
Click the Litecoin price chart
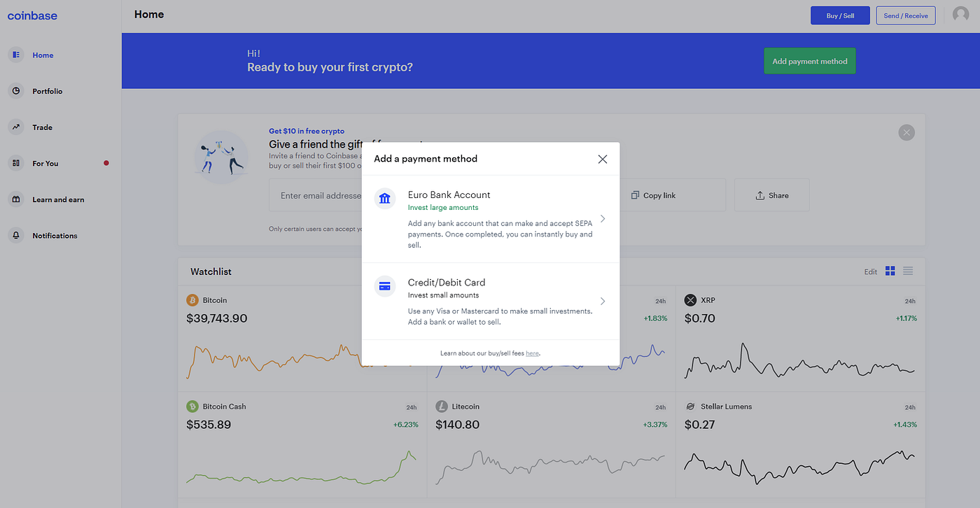[550, 467]
